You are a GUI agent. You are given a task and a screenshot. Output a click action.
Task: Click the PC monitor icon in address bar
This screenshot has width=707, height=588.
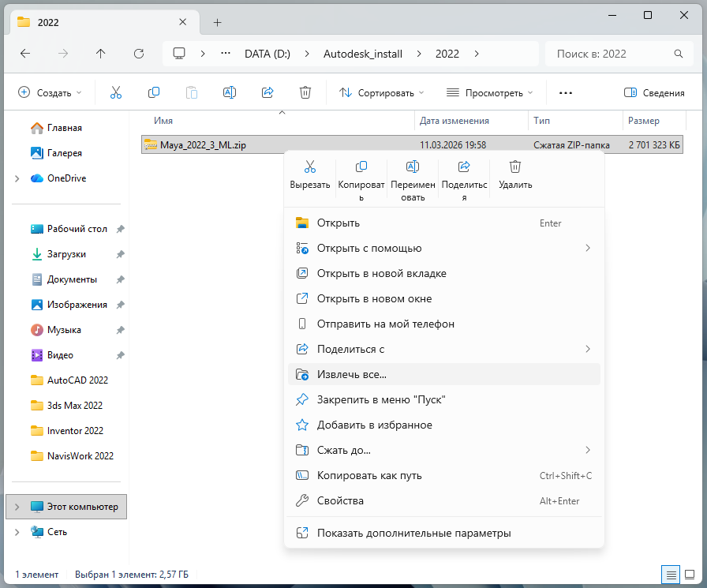(179, 54)
